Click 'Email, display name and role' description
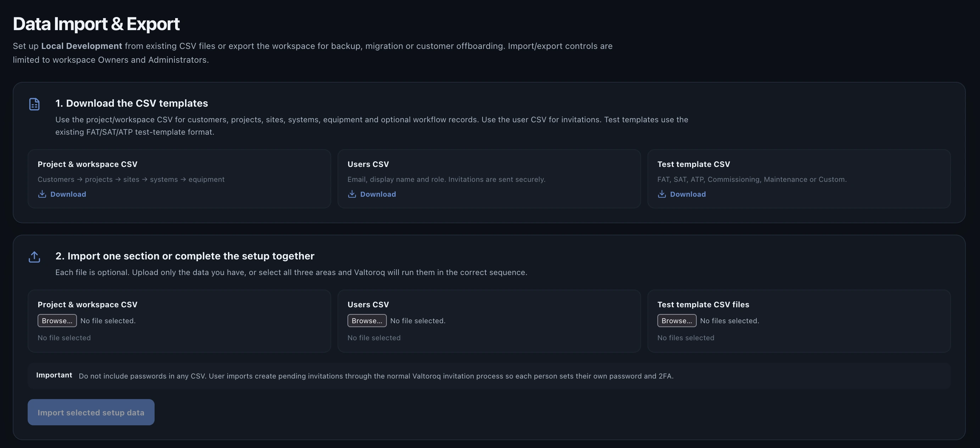980x448 pixels. (446, 179)
